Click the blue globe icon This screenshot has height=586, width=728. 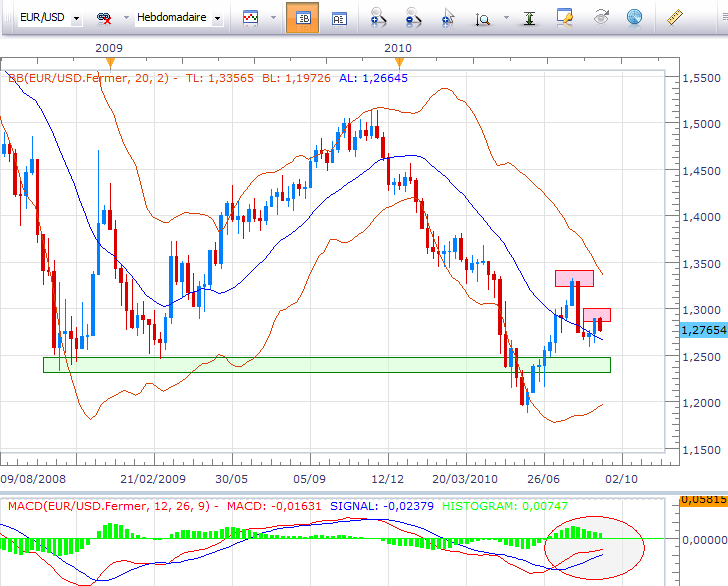634,18
